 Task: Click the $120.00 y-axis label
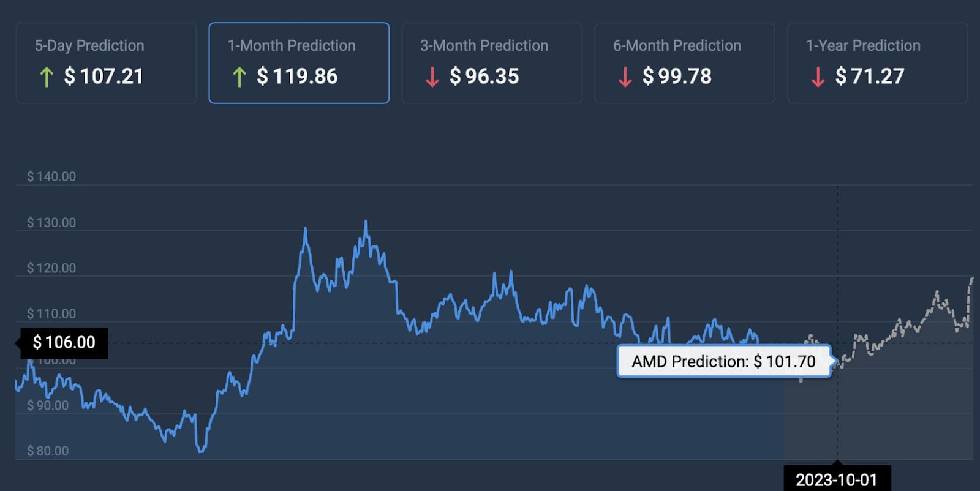pos(51,268)
